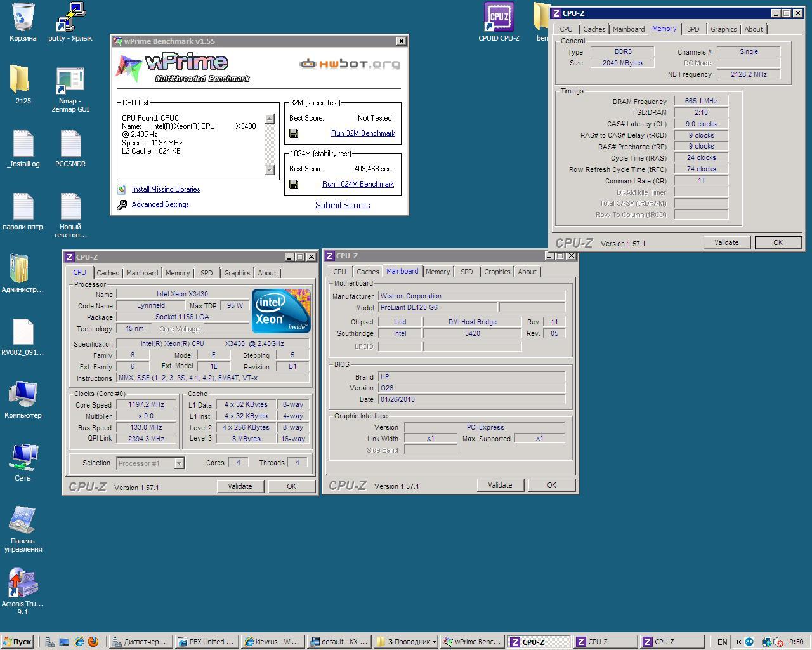Open the Администр... desktop icon
The height and width of the screenshot is (650, 812).
pos(23,274)
